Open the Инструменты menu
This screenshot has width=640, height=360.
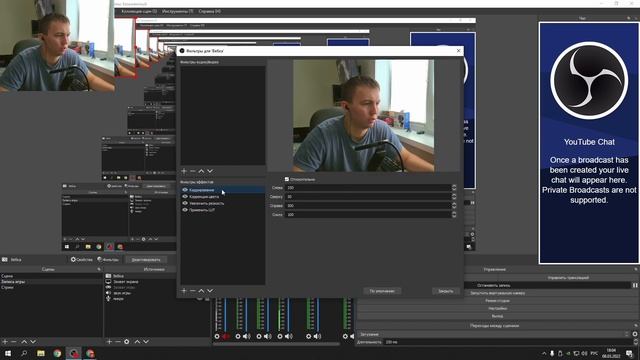tap(178, 11)
